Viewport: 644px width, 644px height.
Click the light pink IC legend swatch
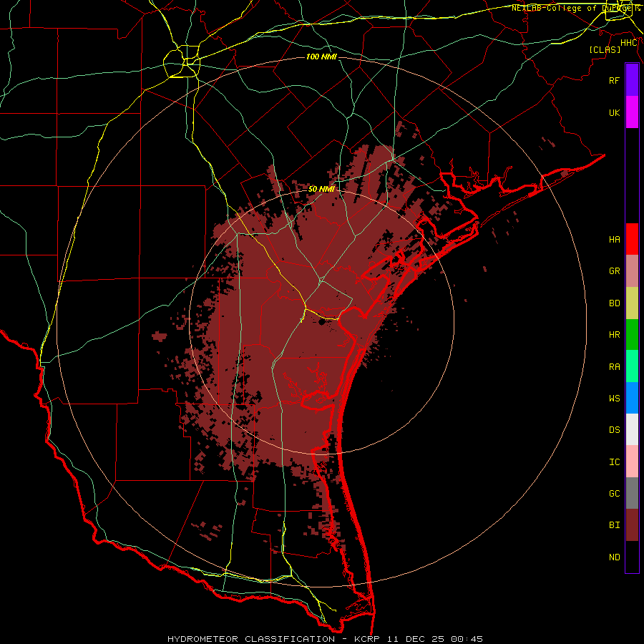click(632, 462)
